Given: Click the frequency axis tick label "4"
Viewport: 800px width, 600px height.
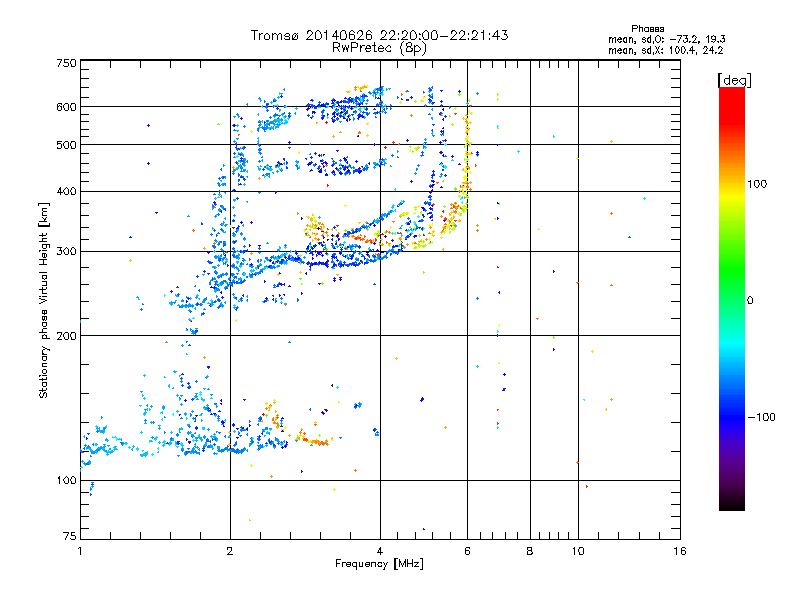Looking at the screenshot, I should pos(380,551).
